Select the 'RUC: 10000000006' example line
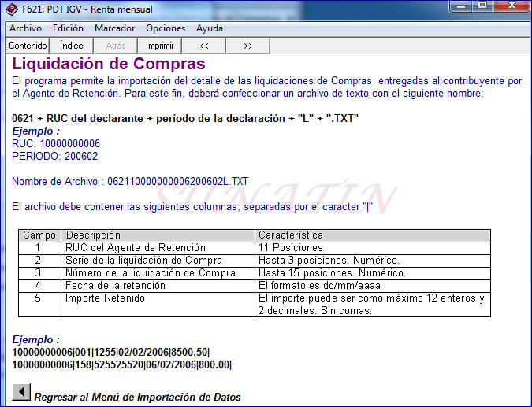 56,143
